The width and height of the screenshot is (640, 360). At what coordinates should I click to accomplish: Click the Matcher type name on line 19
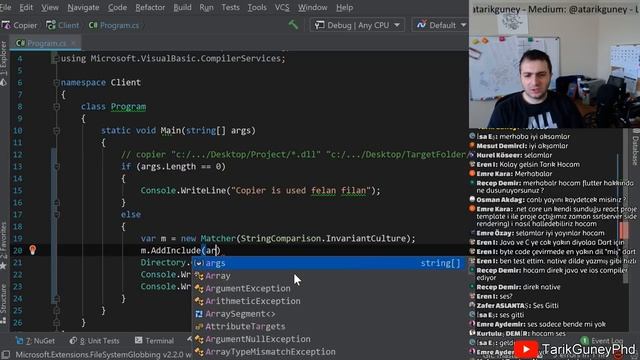[218, 238]
